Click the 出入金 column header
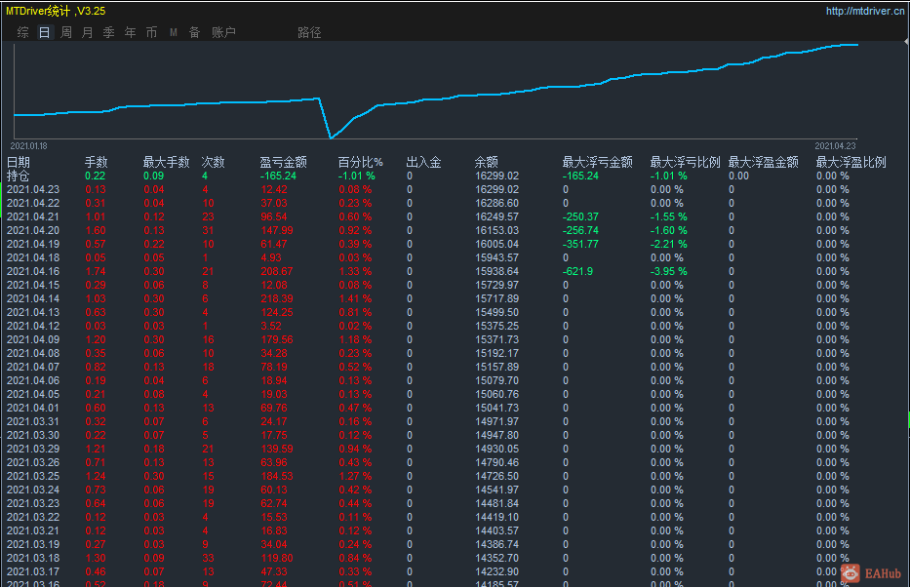The image size is (910, 588). (x=423, y=162)
